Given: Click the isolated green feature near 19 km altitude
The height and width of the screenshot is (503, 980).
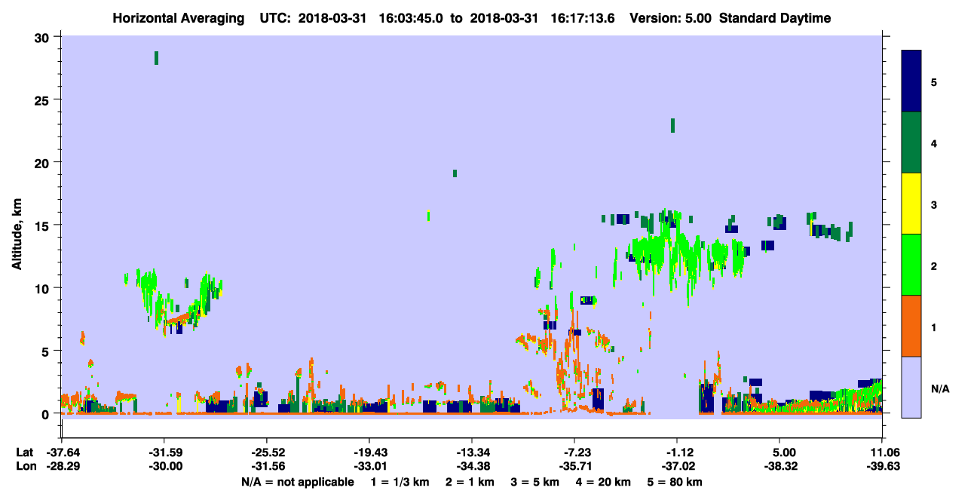Looking at the screenshot, I should 455,173.
